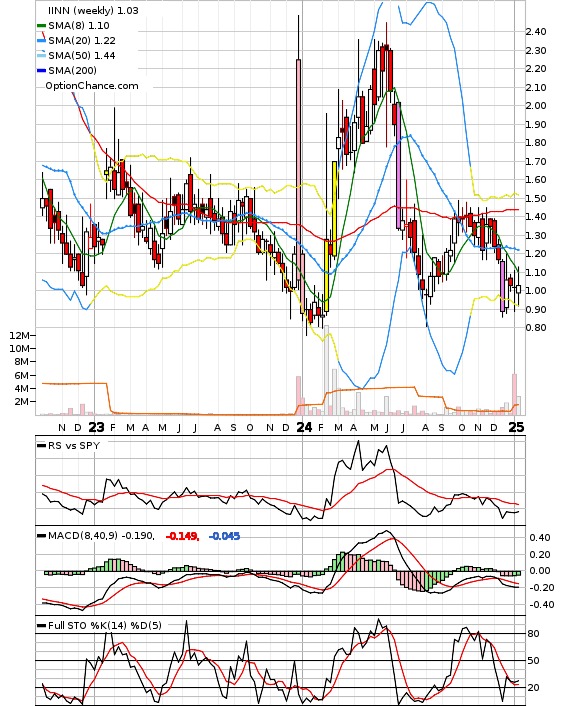
Task: Click the 20 stochastic level label
Action: click(534, 688)
